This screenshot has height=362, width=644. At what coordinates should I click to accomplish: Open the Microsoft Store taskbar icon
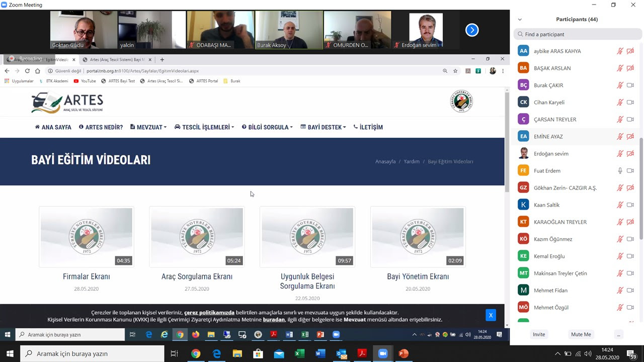(258, 353)
